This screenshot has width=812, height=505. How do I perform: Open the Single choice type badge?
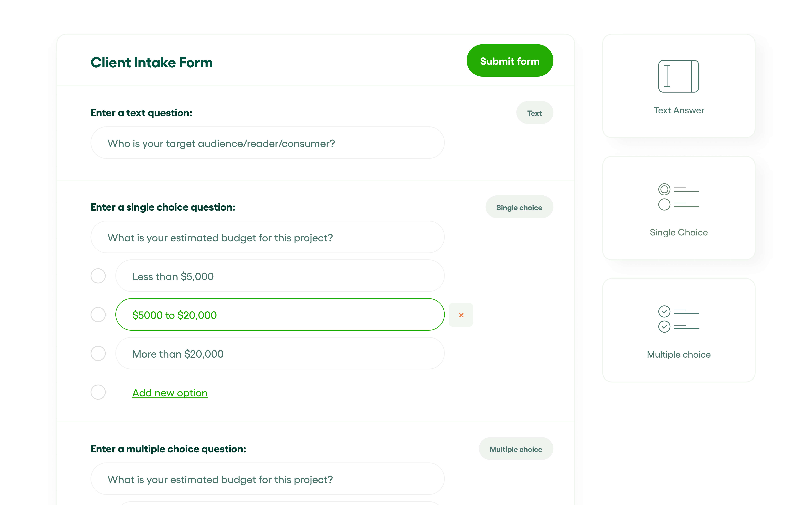(519, 207)
